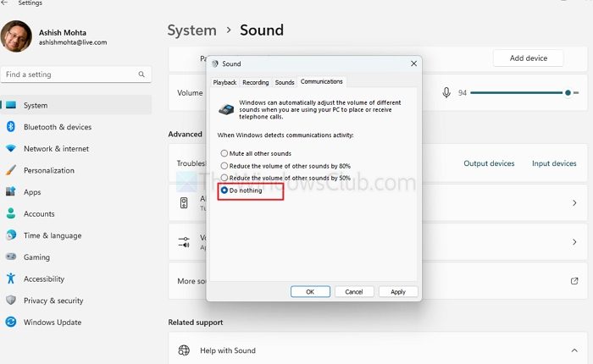Go to System in breadcrumb
The height and width of the screenshot is (364, 593).
point(192,30)
